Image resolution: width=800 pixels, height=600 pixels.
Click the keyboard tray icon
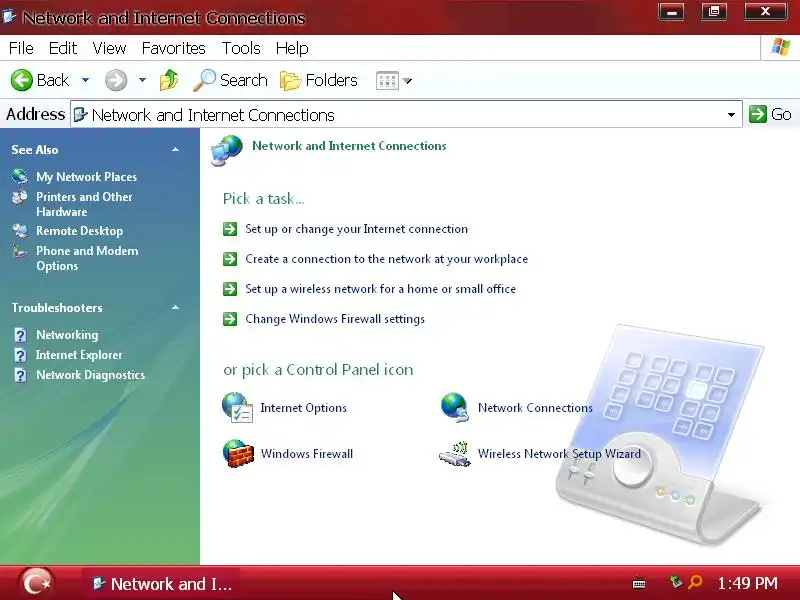(639, 584)
